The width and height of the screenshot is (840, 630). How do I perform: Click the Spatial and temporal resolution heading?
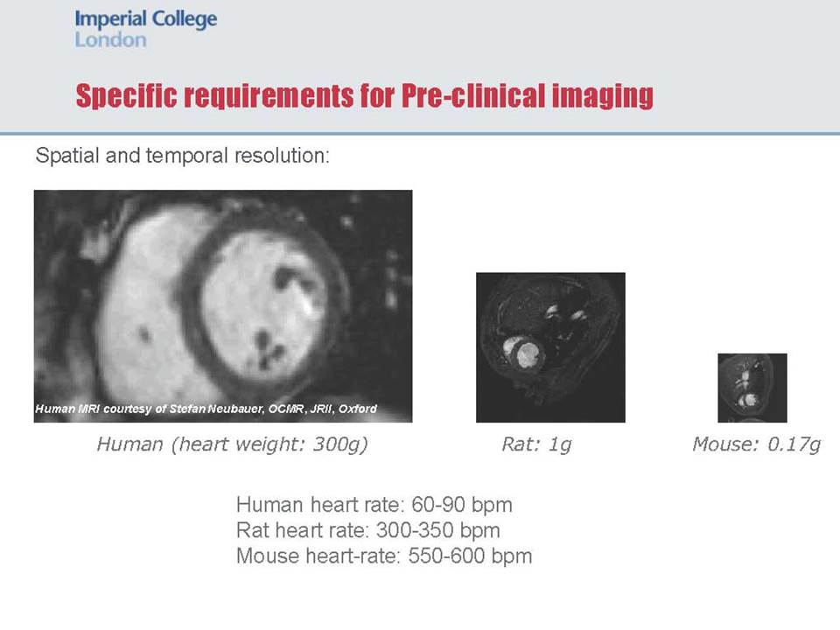pos(182,156)
